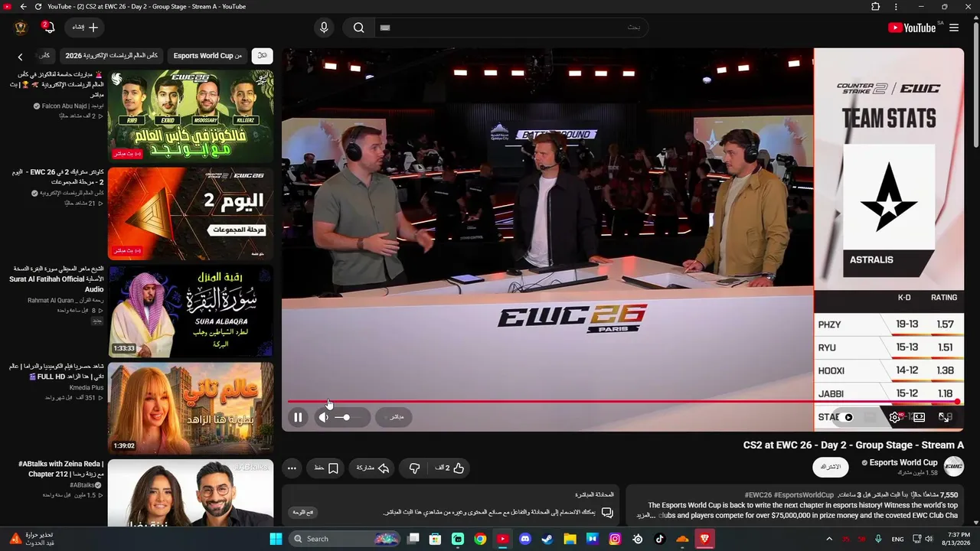Viewport: 980px width, 551px height.
Task: Open the Esports World Cup channel name
Action: pyautogui.click(x=903, y=462)
